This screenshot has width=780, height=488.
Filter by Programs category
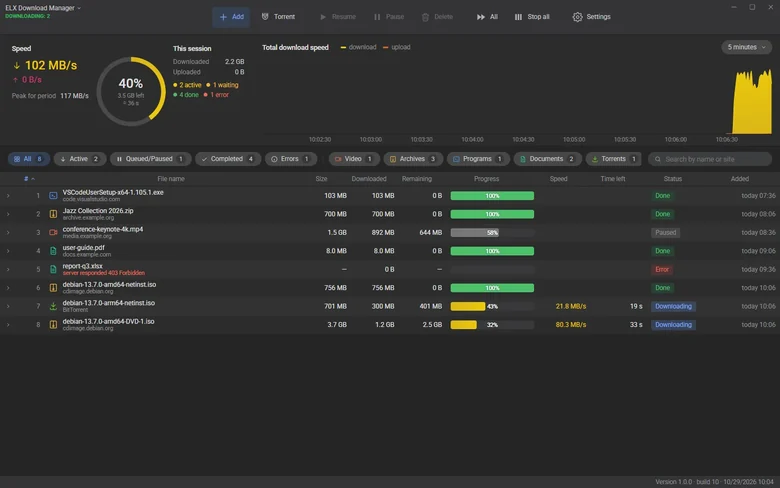point(478,159)
